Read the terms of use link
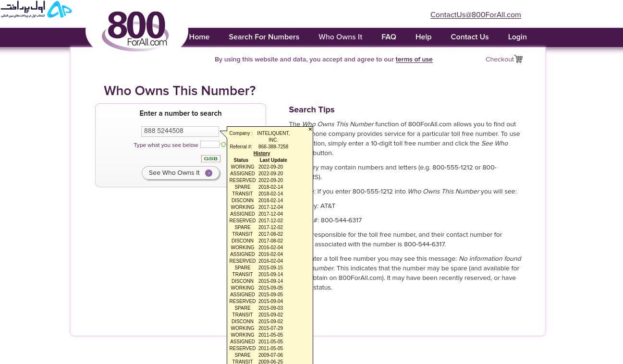This screenshot has height=364, width=623. [414, 60]
